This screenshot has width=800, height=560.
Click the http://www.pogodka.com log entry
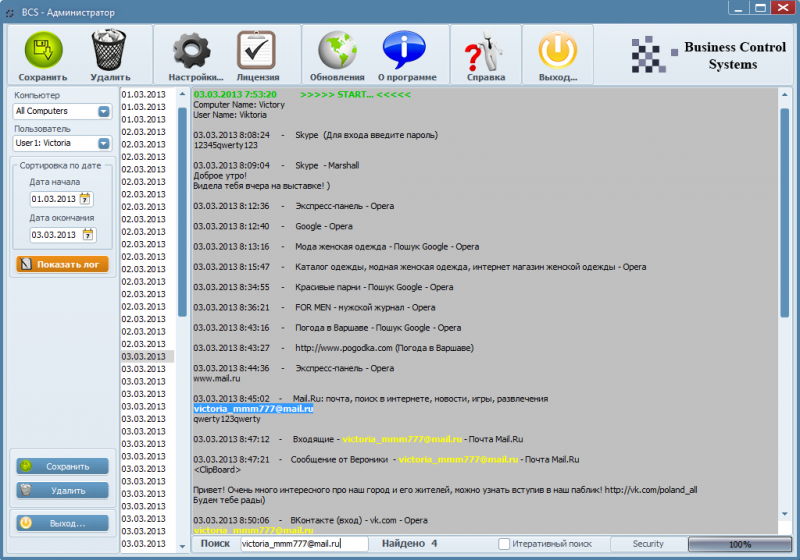[x=334, y=348]
